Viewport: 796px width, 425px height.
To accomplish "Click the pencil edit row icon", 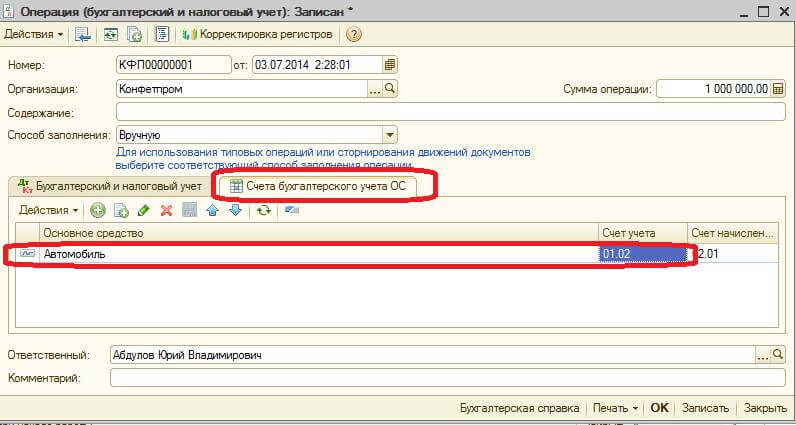I will pos(143,210).
